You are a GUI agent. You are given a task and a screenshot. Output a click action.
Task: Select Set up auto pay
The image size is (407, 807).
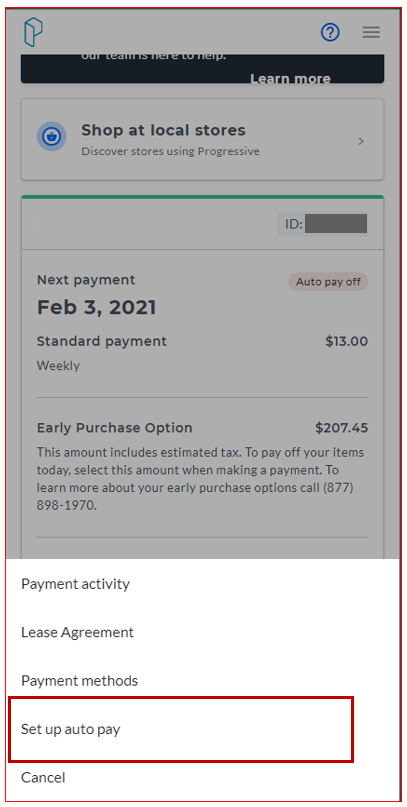pyautogui.click(x=181, y=729)
